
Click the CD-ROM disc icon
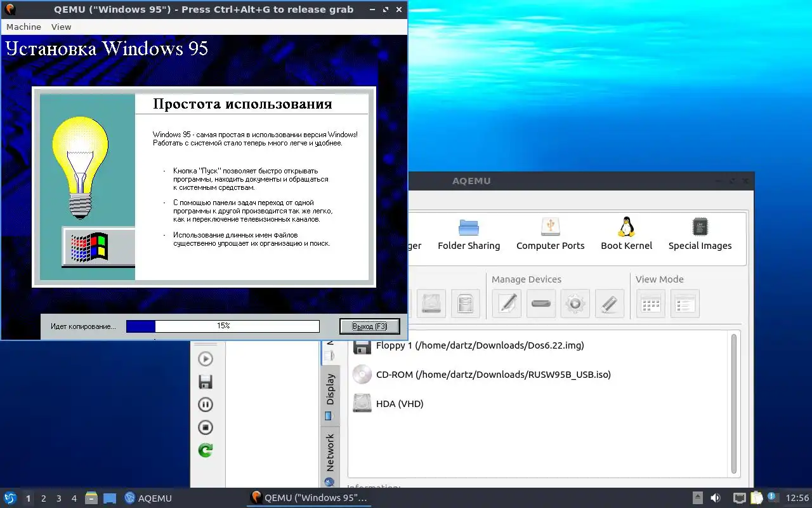362,375
